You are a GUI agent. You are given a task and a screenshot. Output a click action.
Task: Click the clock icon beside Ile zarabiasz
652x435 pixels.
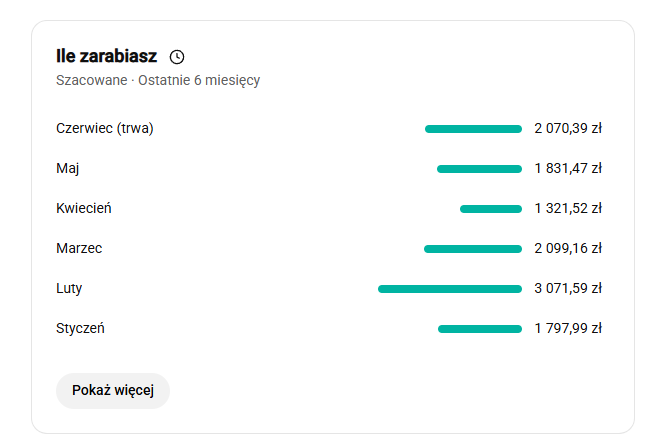point(177,57)
